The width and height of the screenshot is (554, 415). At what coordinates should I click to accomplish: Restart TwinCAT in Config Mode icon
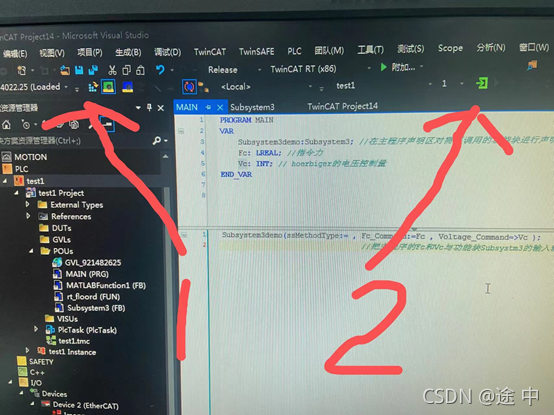click(127, 87)
